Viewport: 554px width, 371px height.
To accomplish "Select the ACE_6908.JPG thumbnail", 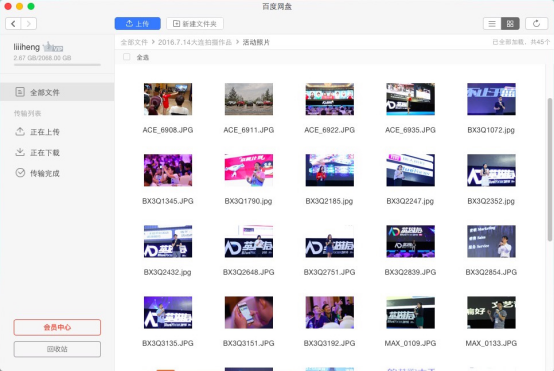I will point(168,99).
